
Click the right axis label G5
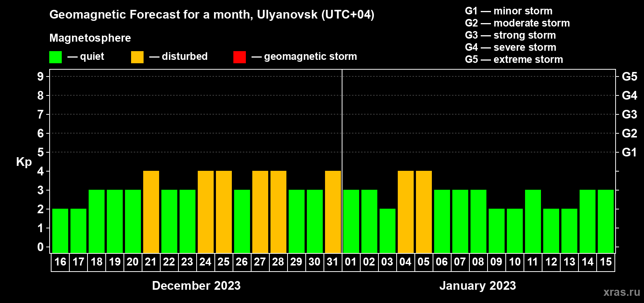(630, 77)
